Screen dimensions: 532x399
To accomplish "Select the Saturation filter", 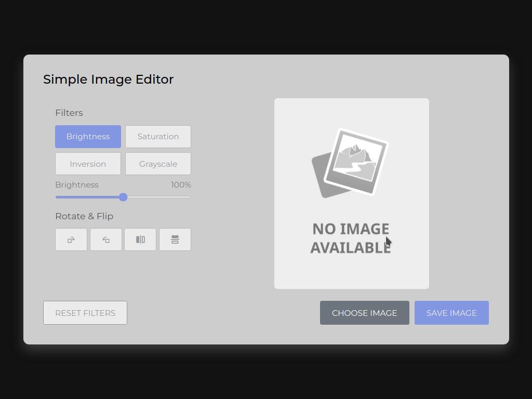I will pyautogui.click(x=158, y=137).
